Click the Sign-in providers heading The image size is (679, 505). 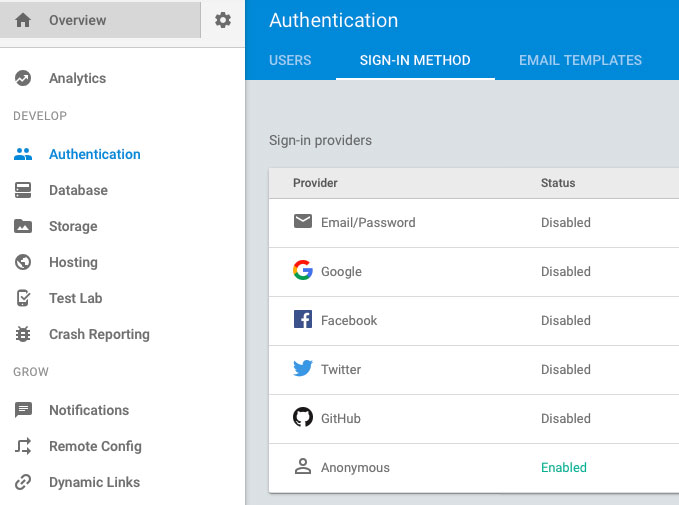tap(320, 140)
